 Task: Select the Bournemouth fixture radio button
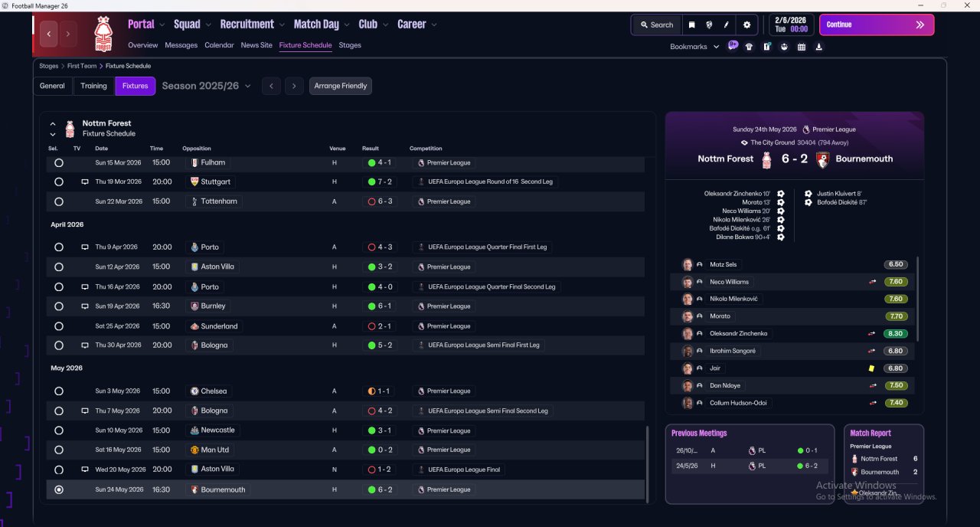coord(59,489)
